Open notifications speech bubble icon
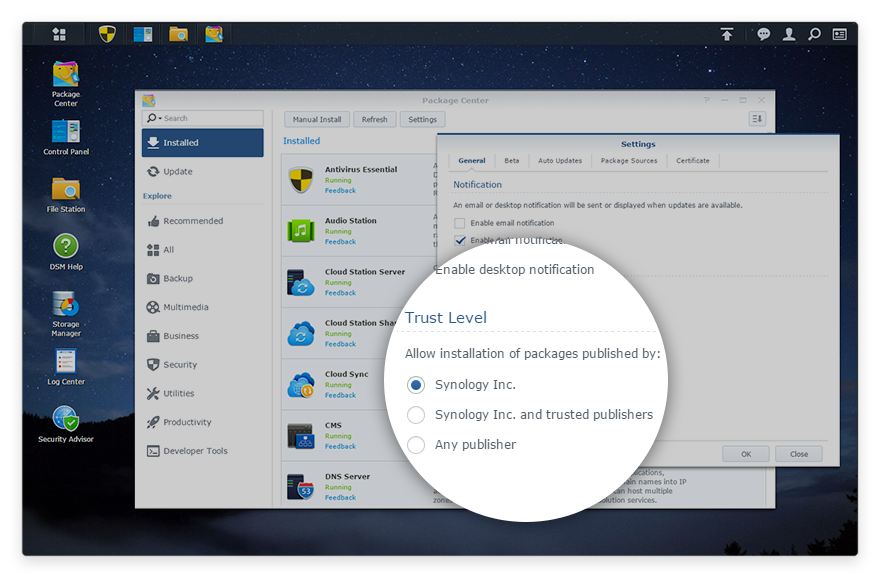The height and width of the screenshot is (575, 880). (763, 34)
